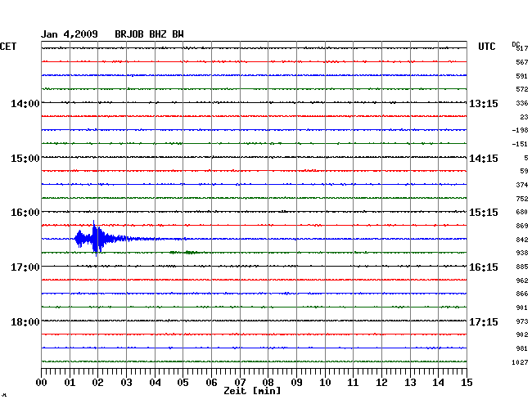Click the '16:15' UTC time label
532x404 pixels.
point(484,267)
